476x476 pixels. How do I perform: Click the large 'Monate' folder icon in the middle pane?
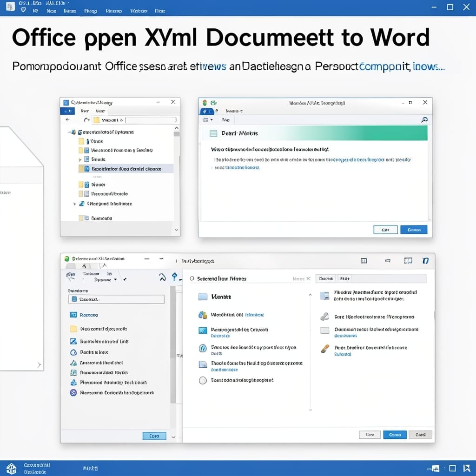coord(203,297)
